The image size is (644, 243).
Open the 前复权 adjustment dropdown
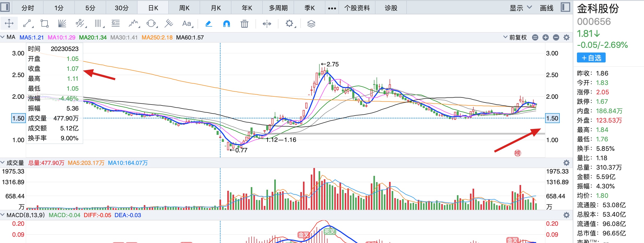point(515,37)
